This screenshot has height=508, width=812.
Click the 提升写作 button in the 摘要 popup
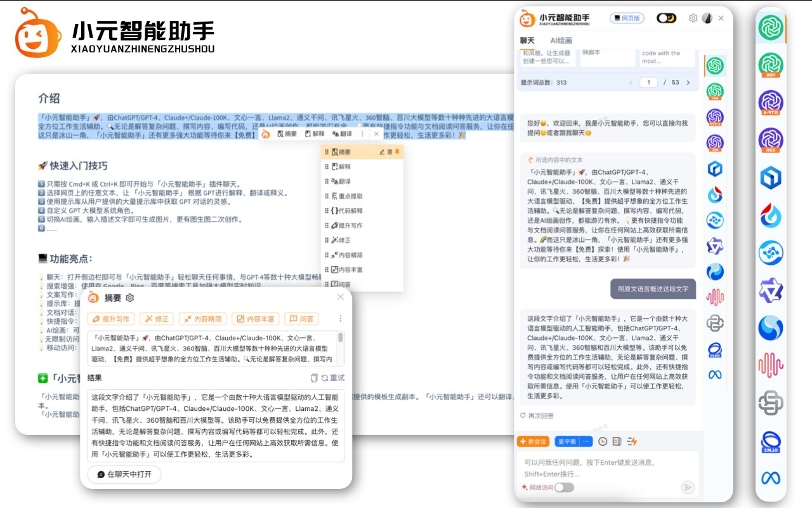click(x=111, y=319)
